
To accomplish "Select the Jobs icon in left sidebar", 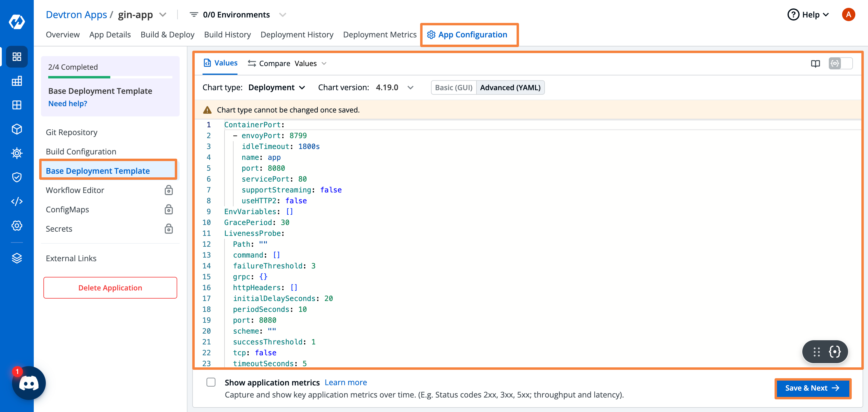I will pos(17,81).
